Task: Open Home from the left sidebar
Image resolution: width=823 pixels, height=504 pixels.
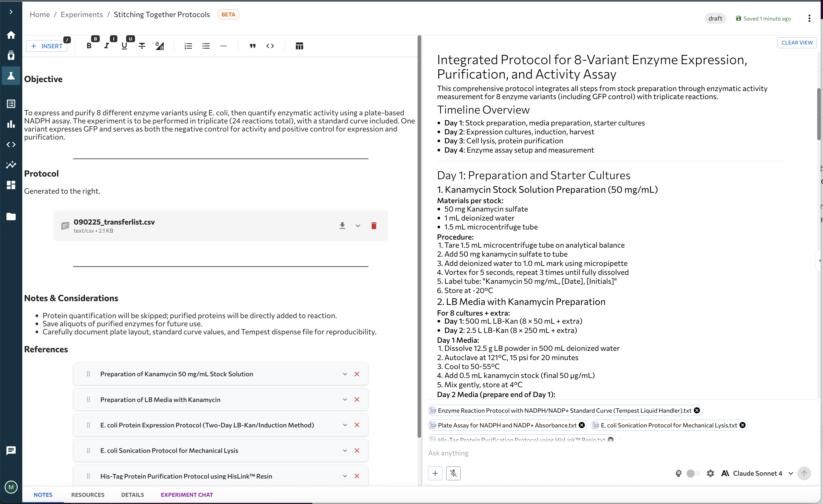Action: [x=11, y=35]
